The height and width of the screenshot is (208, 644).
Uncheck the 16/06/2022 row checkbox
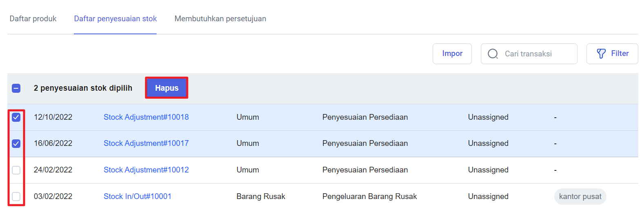16,143
